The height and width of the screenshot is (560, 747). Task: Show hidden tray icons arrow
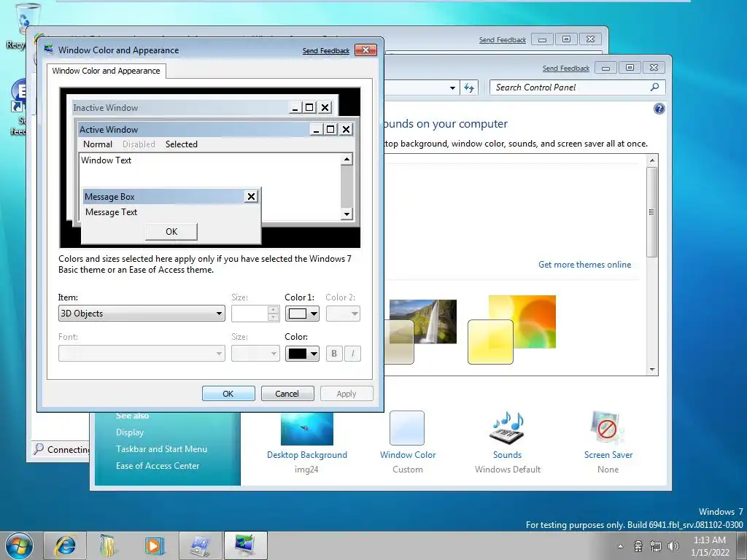[620, 546]
